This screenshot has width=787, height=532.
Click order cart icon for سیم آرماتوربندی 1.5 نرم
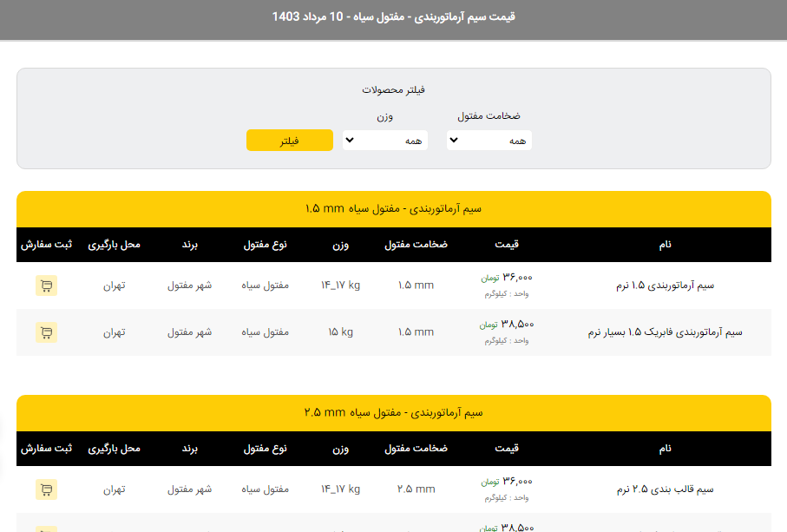click(46, 286)
